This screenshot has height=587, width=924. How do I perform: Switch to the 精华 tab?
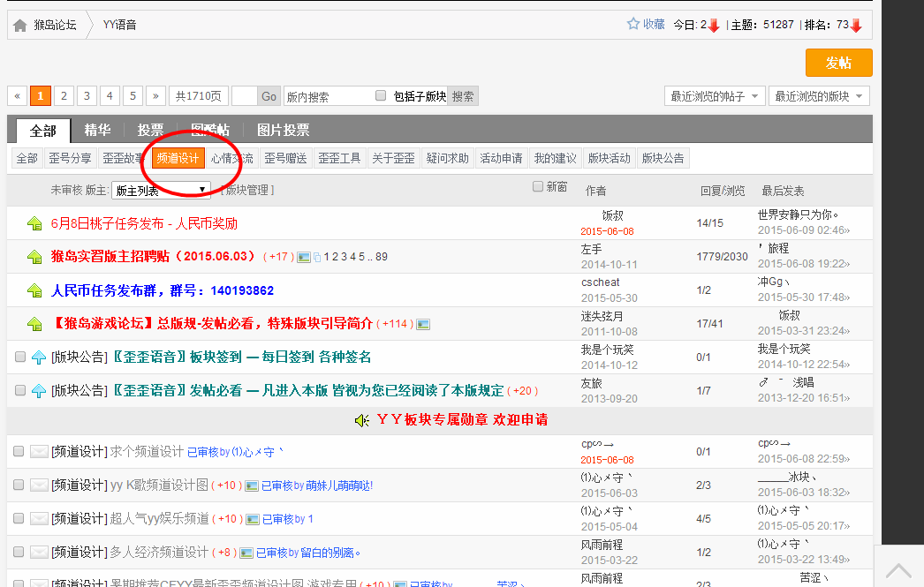97,130
